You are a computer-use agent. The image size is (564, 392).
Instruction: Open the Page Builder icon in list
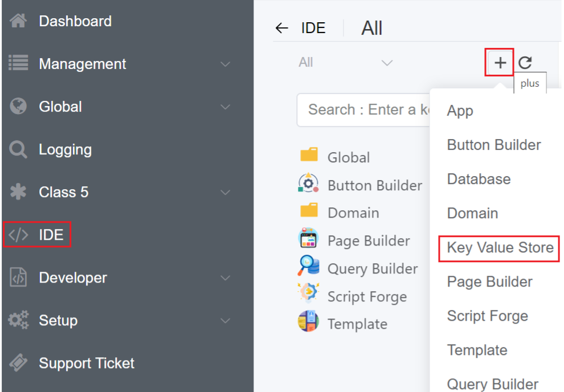[x=308, y=239]
